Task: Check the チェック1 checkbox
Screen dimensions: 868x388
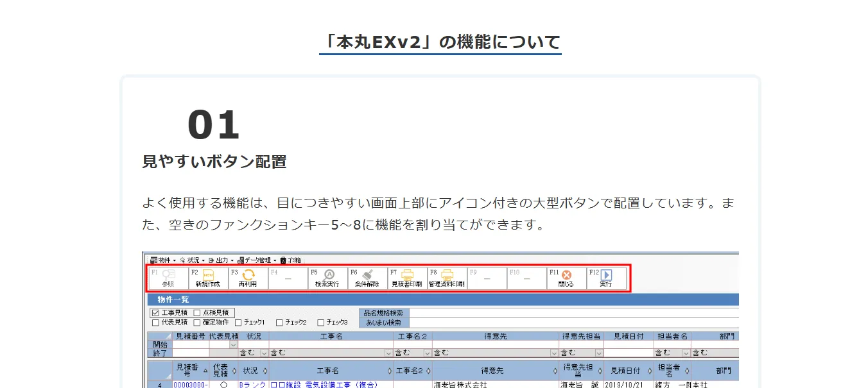Action: 237,323
